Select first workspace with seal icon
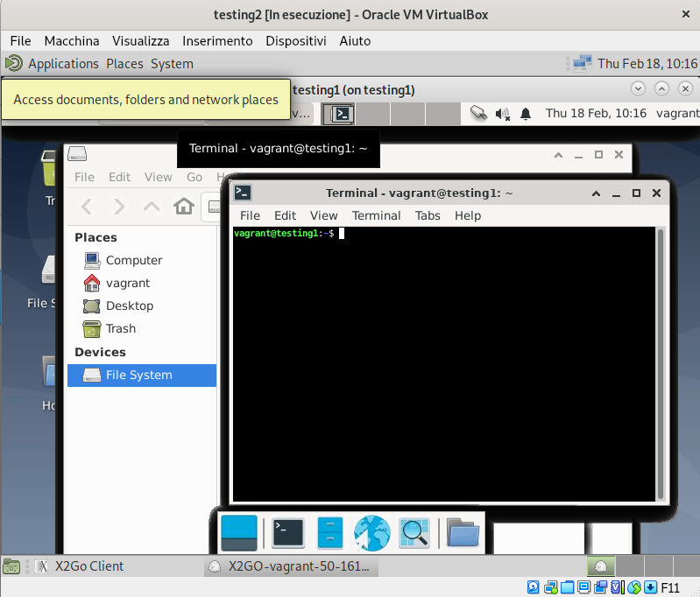 (x=601, y=566)
